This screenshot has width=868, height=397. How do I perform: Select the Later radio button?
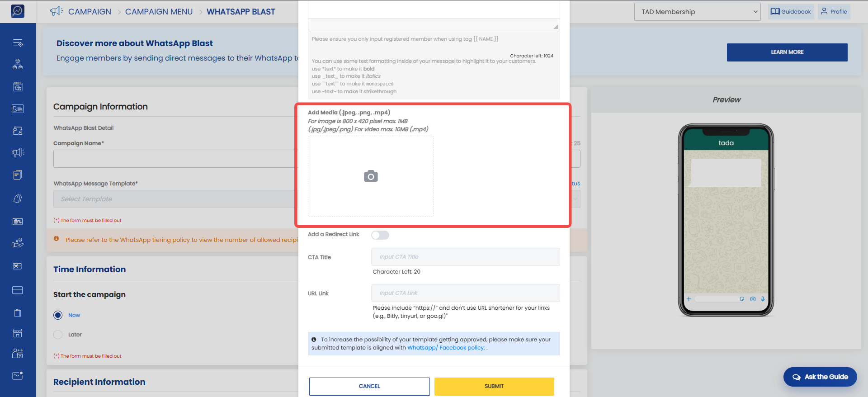pos(58,335)
